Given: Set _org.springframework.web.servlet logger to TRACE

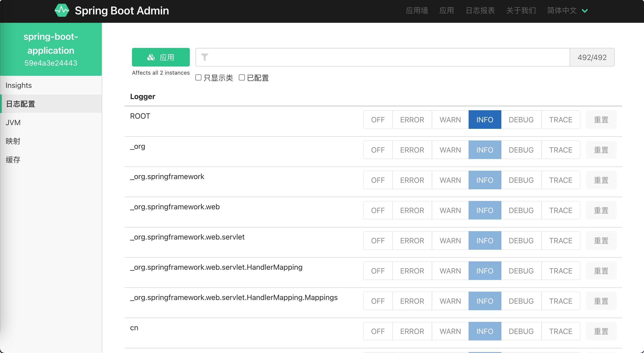Looking at the screenshot, I should tap(561, 241).
